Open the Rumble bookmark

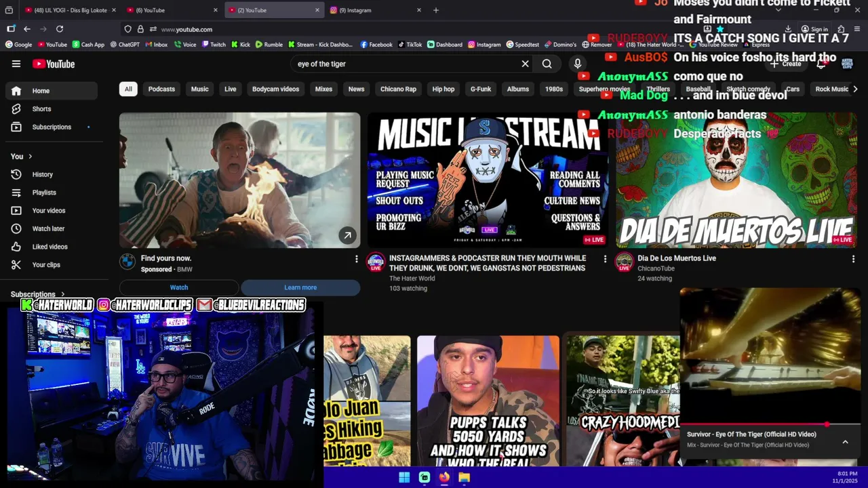[269, 45]
